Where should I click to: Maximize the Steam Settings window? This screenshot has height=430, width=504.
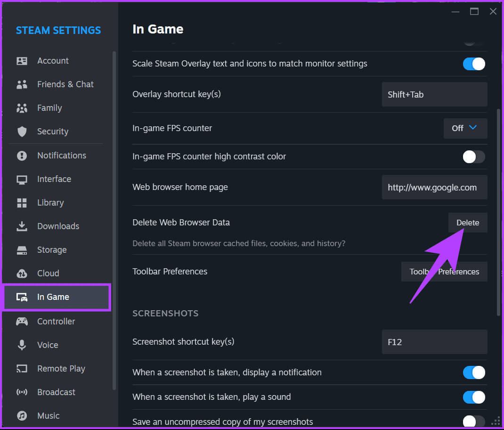pyautogui.click(x=474, y=12)
